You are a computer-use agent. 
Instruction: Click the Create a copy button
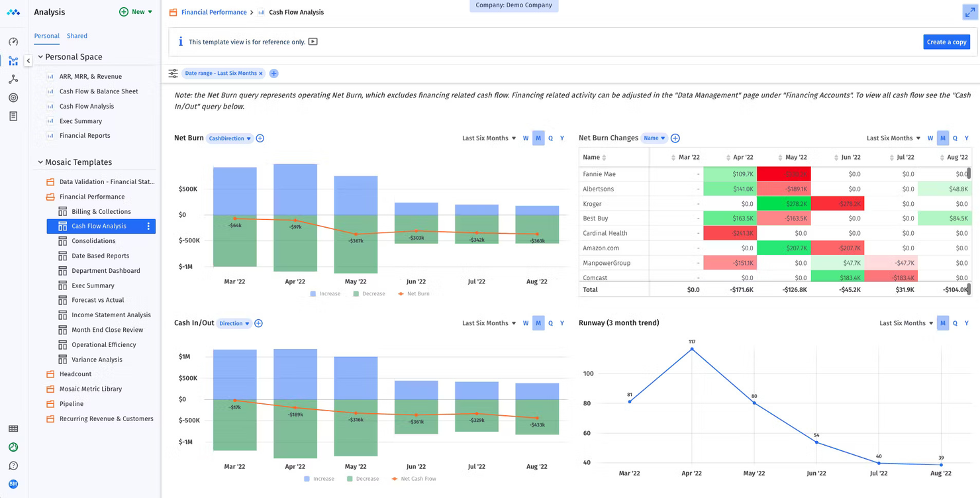(946, 41)
